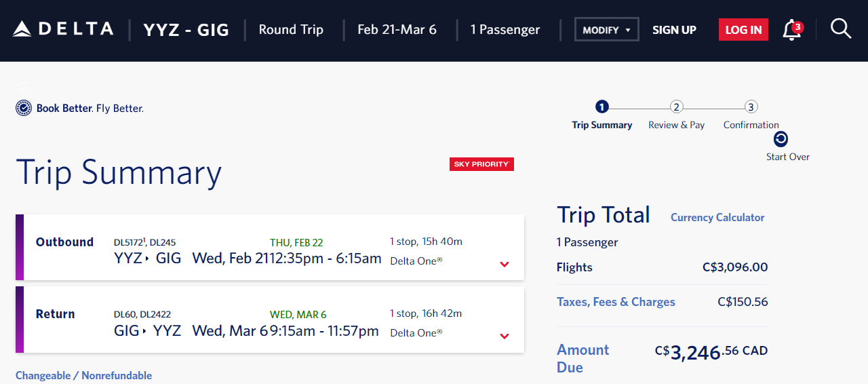Click the Log In button
The image size is (868, 384).
click(x=743, y=30)
